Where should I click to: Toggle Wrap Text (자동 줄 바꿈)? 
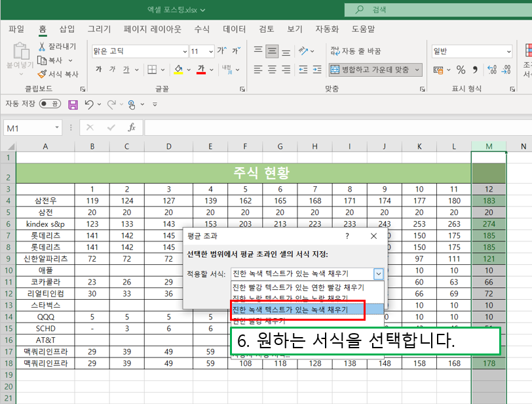point(356,51)
